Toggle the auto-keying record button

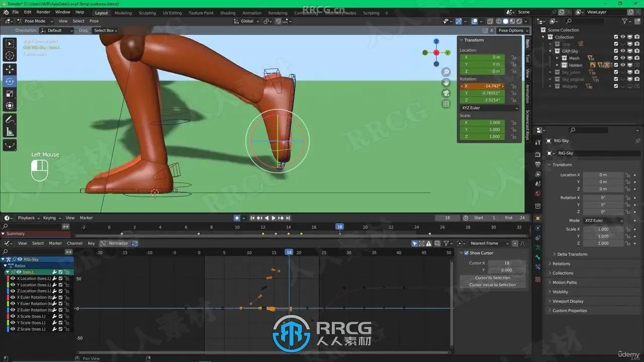tap(237, 218)
